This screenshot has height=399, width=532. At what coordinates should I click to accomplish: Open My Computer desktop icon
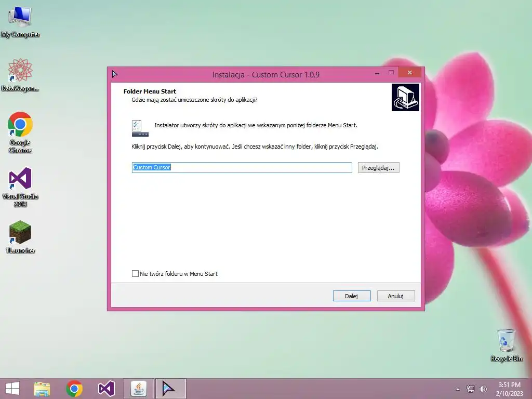(x=20, y=22)
